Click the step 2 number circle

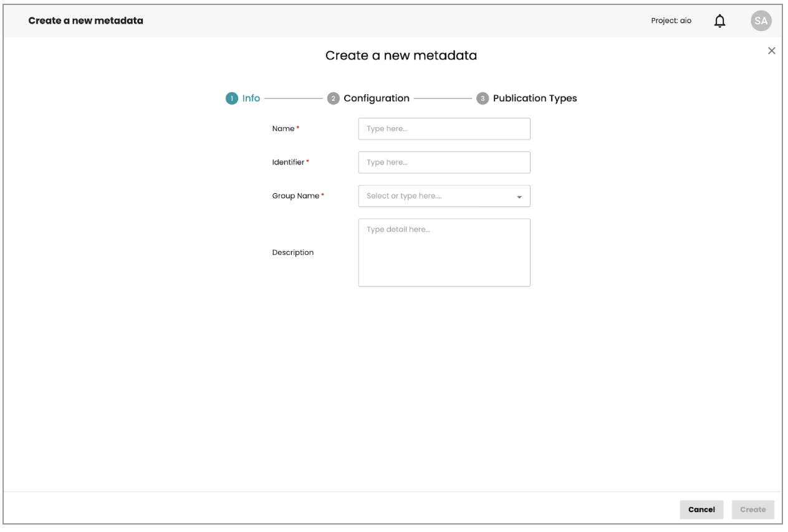334,98
